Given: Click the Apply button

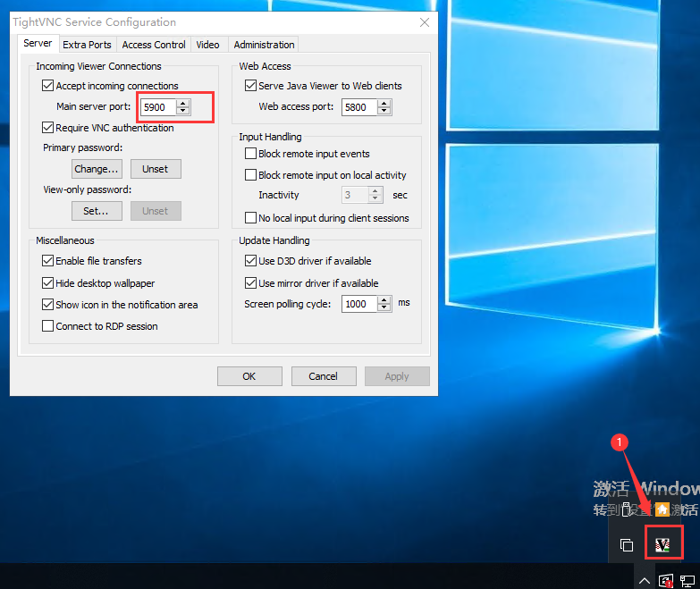Looking at the screenshot, I should [x=397, y=376].
